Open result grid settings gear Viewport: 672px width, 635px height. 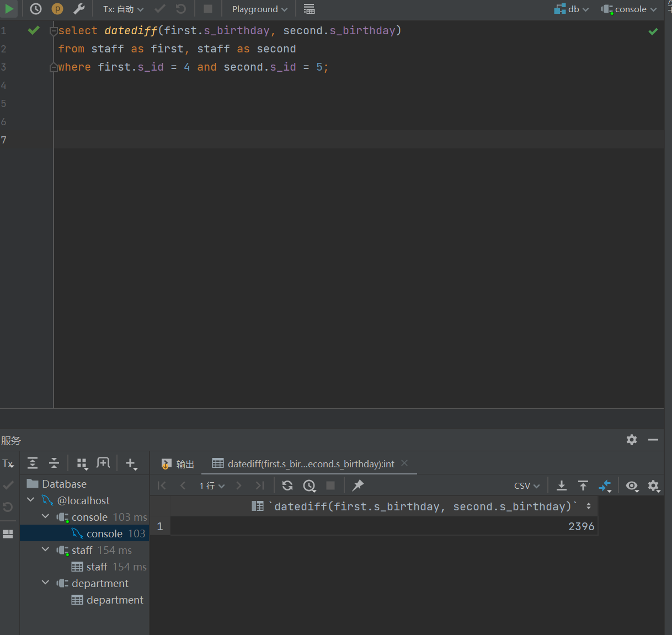654,485
